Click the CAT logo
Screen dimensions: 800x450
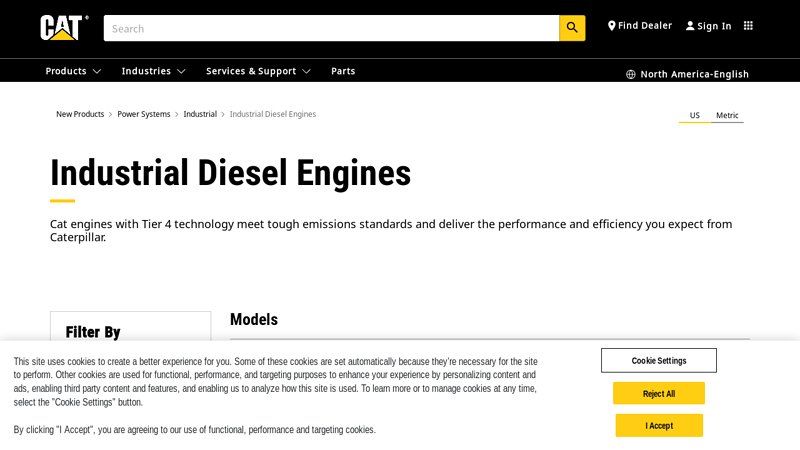(64, 28)
